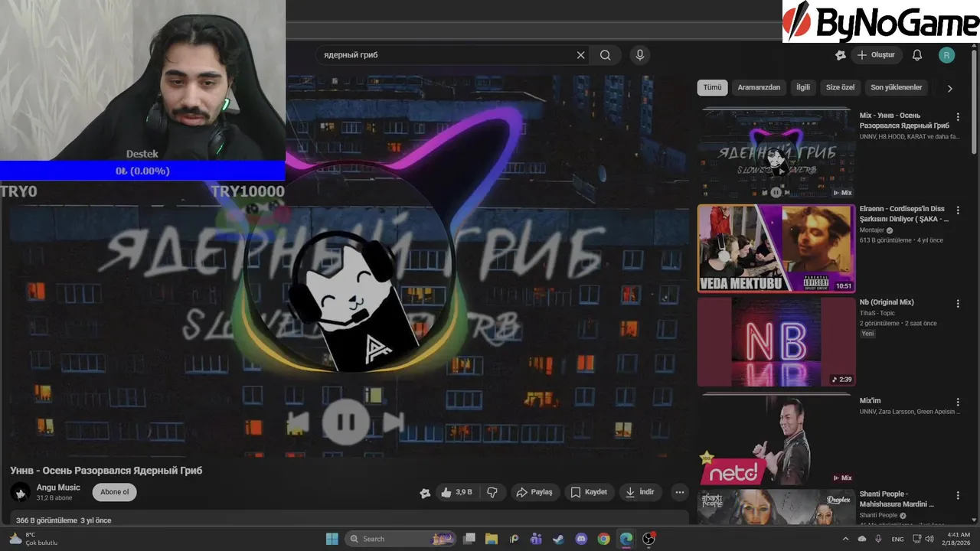
Task: Open the netd Mix'im thumbnail
Action: [x=776, y=439]
